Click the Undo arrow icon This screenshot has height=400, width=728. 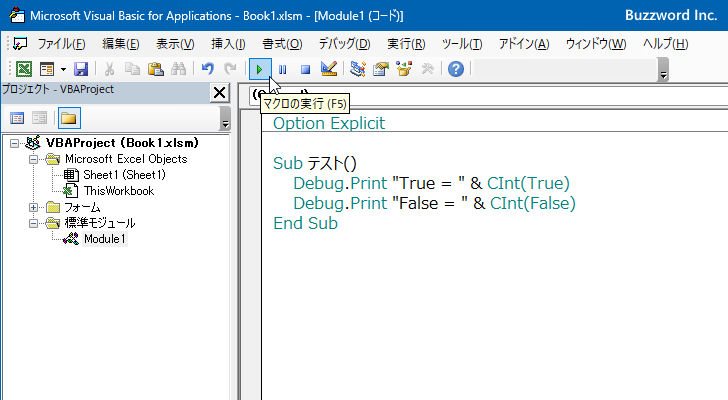click(208, 69)
